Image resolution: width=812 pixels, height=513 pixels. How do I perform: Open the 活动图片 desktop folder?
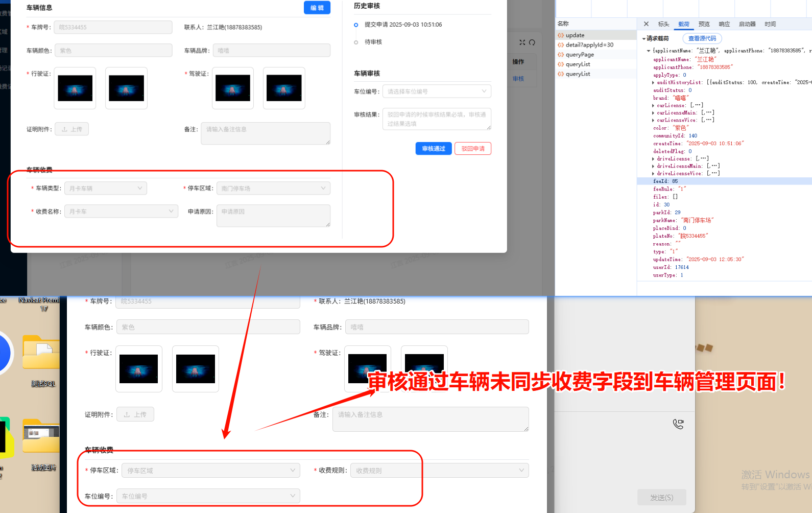coord(41,445)
